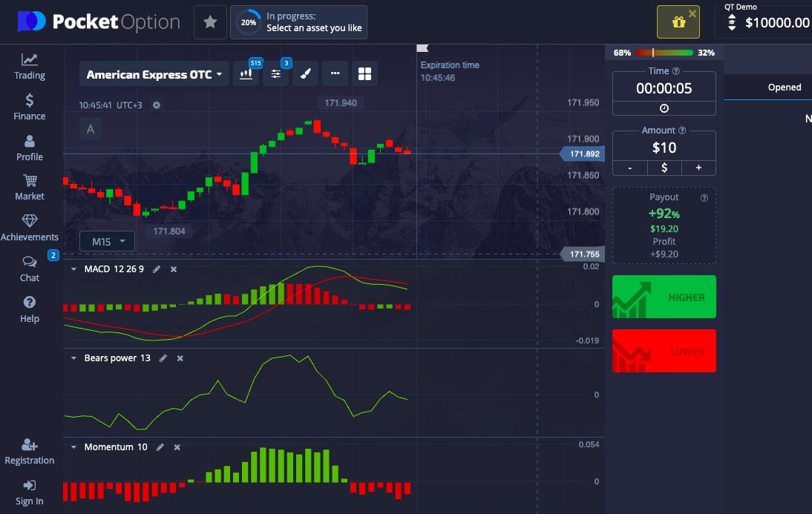Click the 171.892 current price label
Screen dimensions: 812x514
click(583, 154)
